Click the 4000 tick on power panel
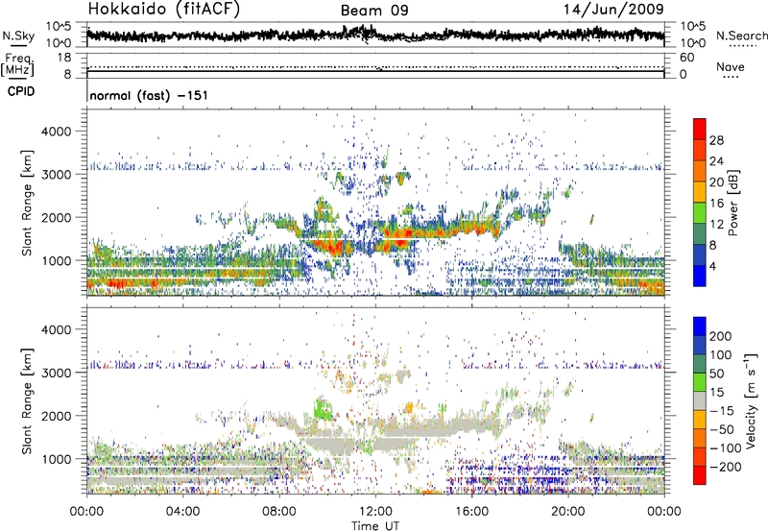The image size is (768, 532). click(56, 132)
